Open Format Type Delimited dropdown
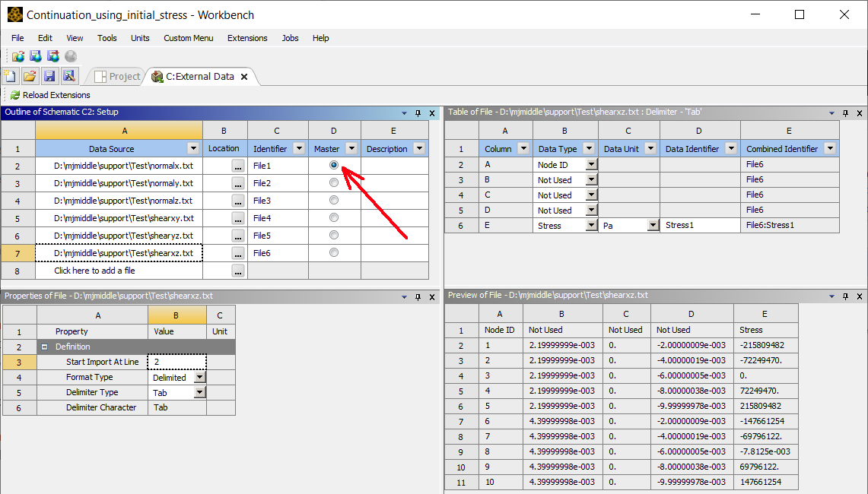 (200, 377)
